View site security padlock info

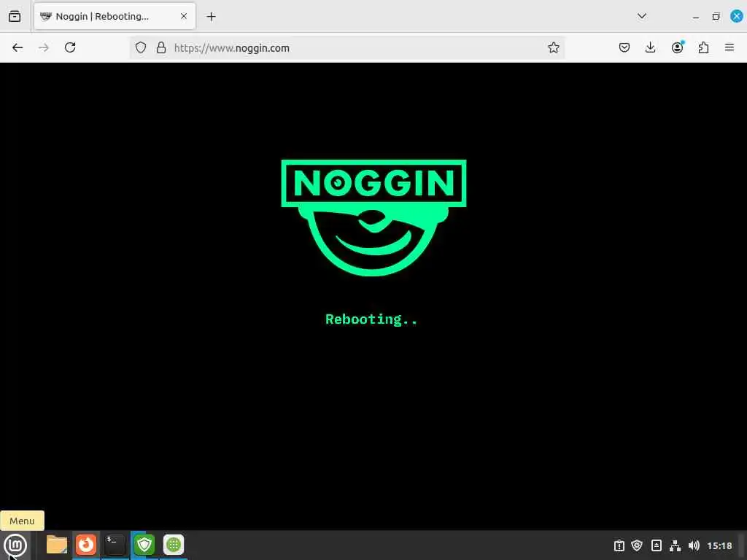[x=161, y=47]
